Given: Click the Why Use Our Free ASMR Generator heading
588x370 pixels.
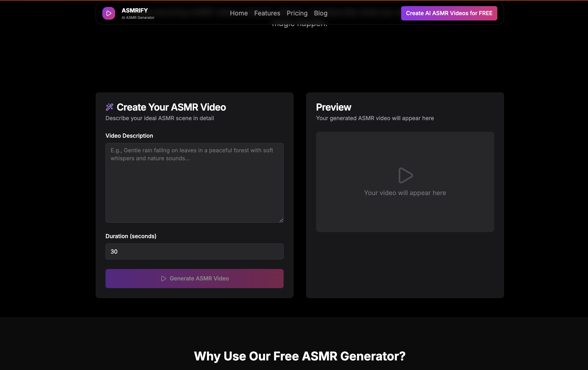Looking at the screenshot, I should click(x=300, y=356).
